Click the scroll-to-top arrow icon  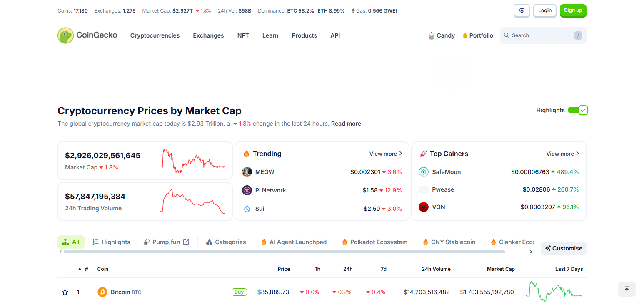click(627, 289)
